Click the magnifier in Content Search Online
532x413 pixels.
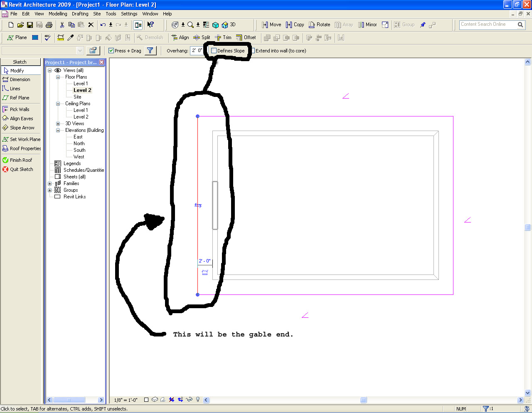(x=520, y=25)
